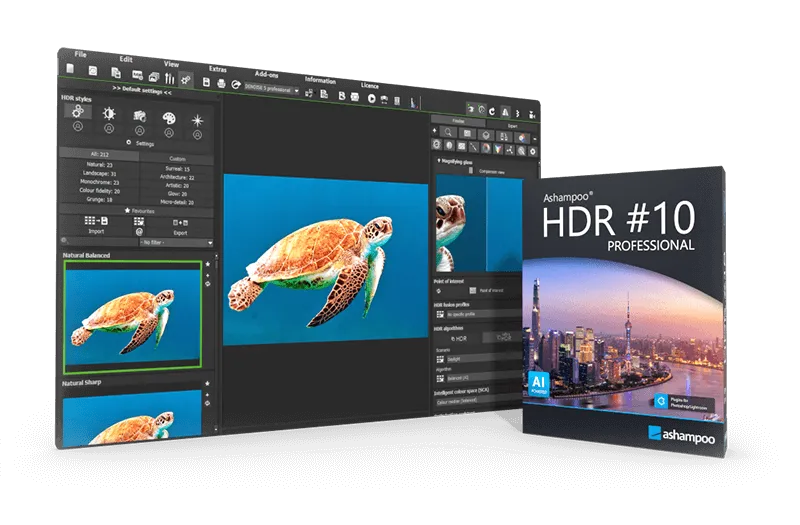Click the printer toolbar icon

221,83
